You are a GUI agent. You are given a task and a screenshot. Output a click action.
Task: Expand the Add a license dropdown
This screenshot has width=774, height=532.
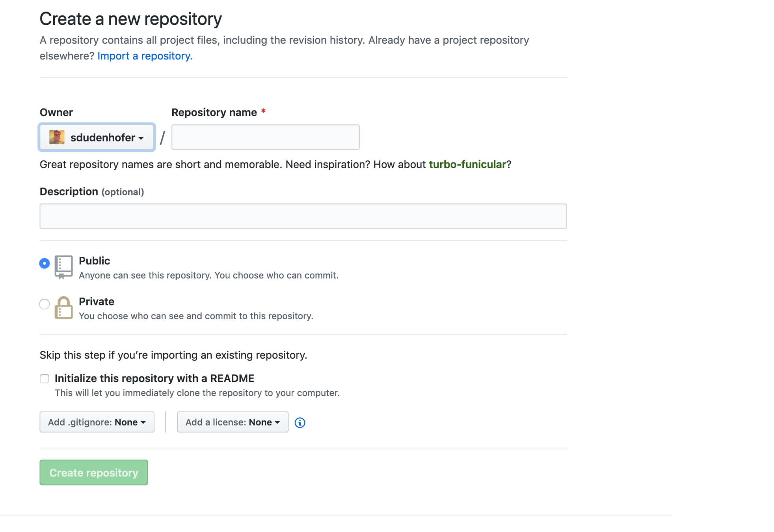tap(233, 422)
